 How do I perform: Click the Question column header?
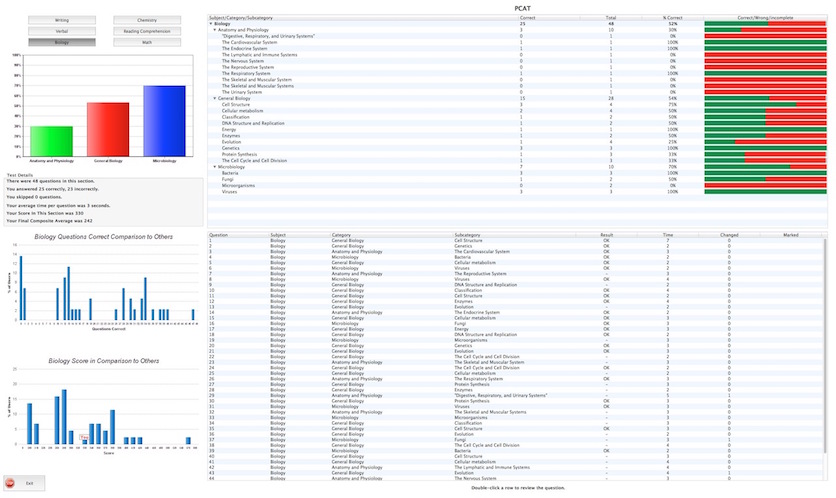tap(238, 235)
